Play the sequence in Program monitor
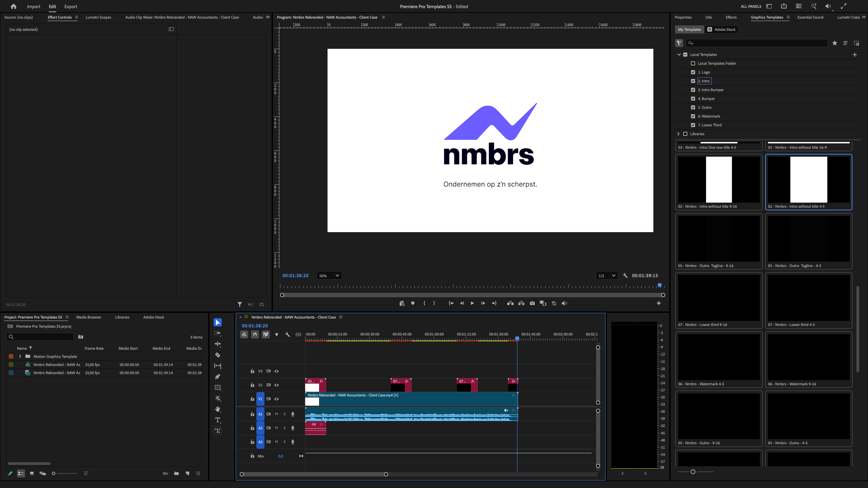 (472, 303)
